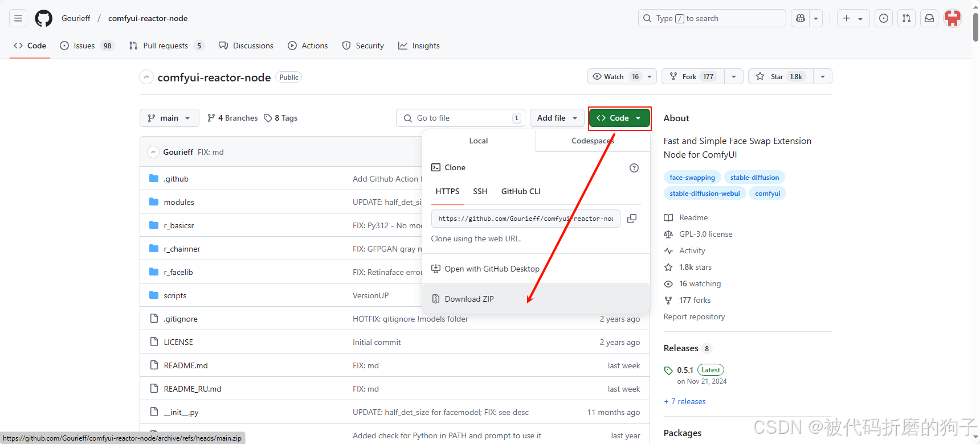The image size is (980, 444).
Task: Open the pull requests icon in header
Action: coord(906,18)
